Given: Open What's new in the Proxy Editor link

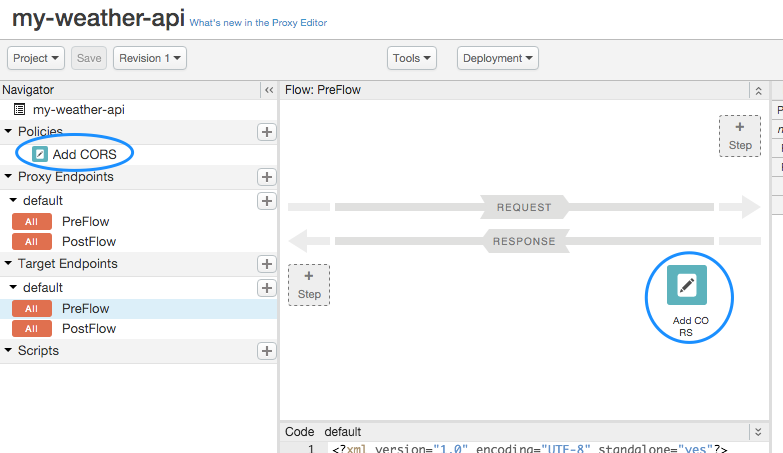Looking at the screenshot, I should pyautogui.click(x=258, y=22).
